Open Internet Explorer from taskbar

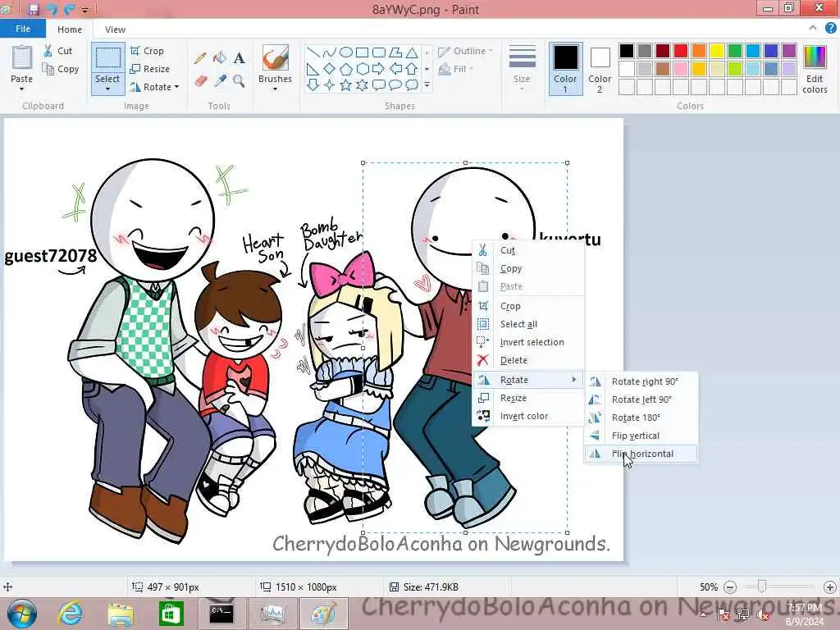pos(71,614)
